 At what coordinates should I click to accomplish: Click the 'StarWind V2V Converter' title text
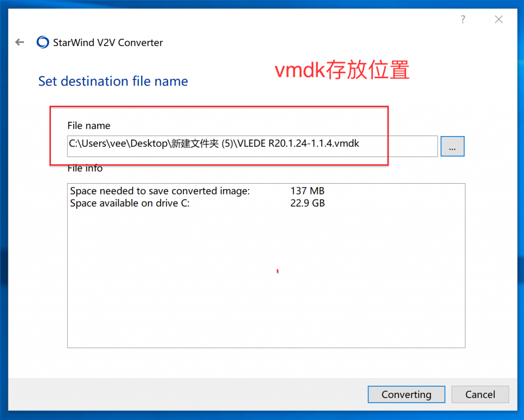108,42
